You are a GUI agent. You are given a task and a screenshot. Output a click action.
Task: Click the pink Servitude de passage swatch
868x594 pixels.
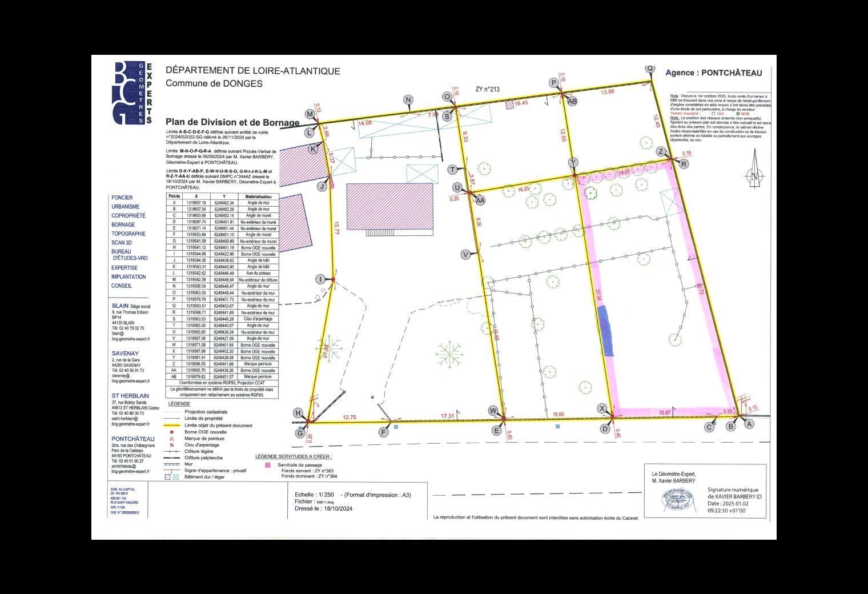click(268, 465)
